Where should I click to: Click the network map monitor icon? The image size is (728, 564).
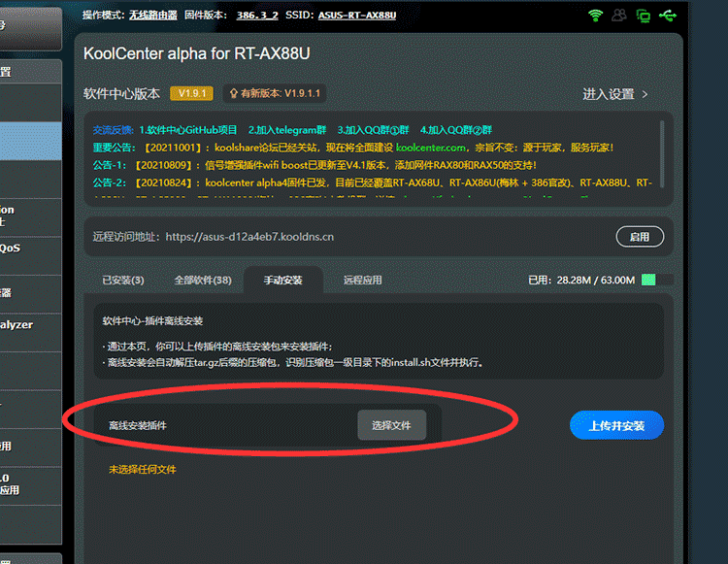coord(643,17)
